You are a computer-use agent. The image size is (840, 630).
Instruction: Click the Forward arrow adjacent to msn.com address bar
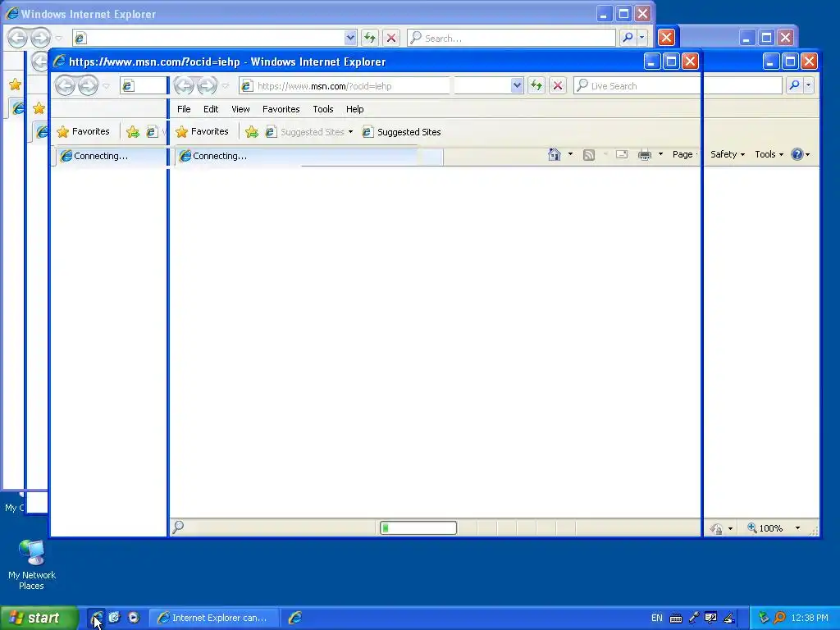(x=206, y=85)
